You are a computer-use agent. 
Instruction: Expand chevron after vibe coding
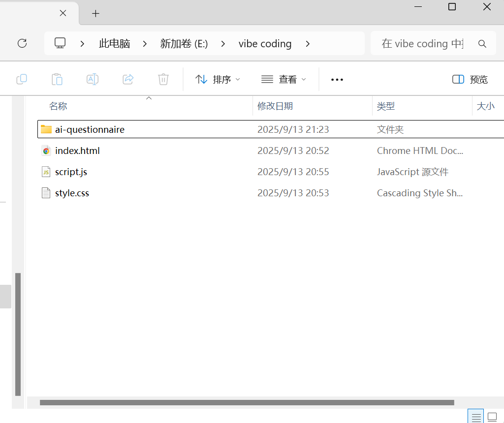coord(308,44)
